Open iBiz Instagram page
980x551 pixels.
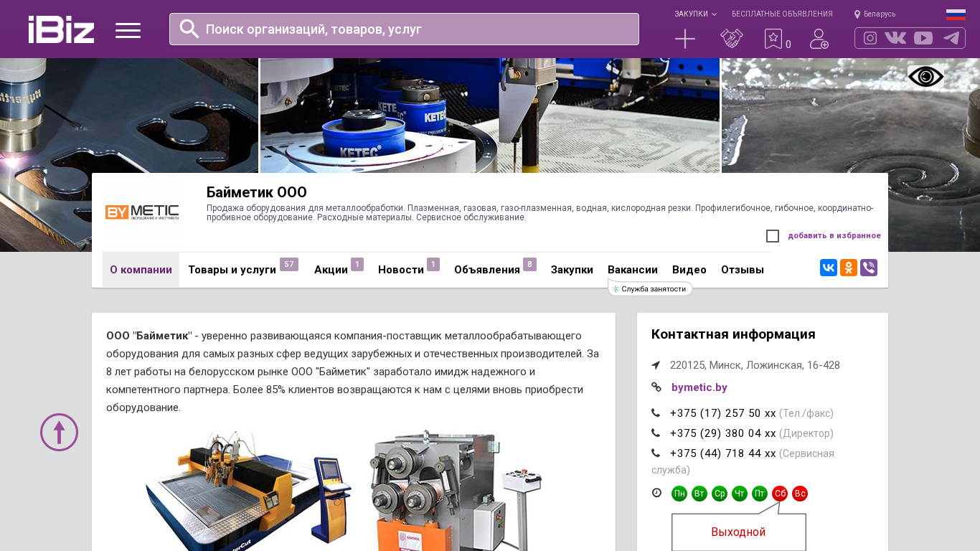click(x=870, y=38)
